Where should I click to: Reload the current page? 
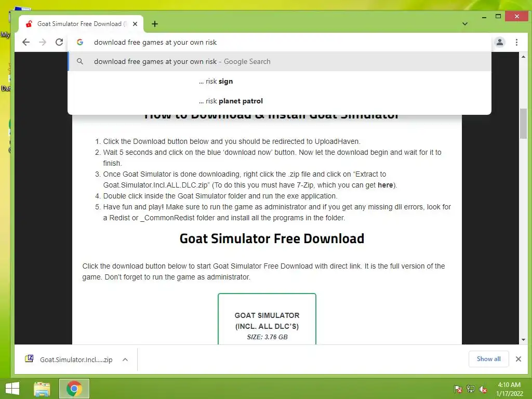coord(59,42)
